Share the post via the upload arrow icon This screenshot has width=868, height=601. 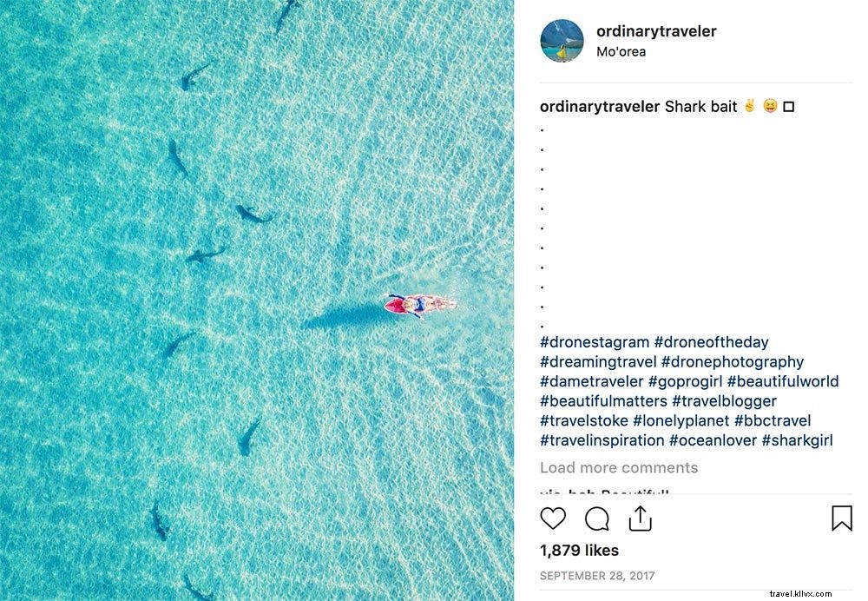click(x=641, y=518)
